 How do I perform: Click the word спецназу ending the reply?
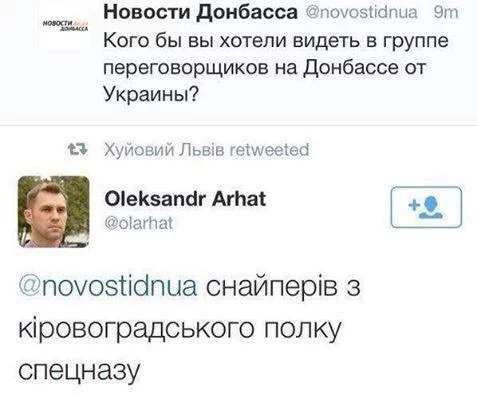tap(79, 371)
